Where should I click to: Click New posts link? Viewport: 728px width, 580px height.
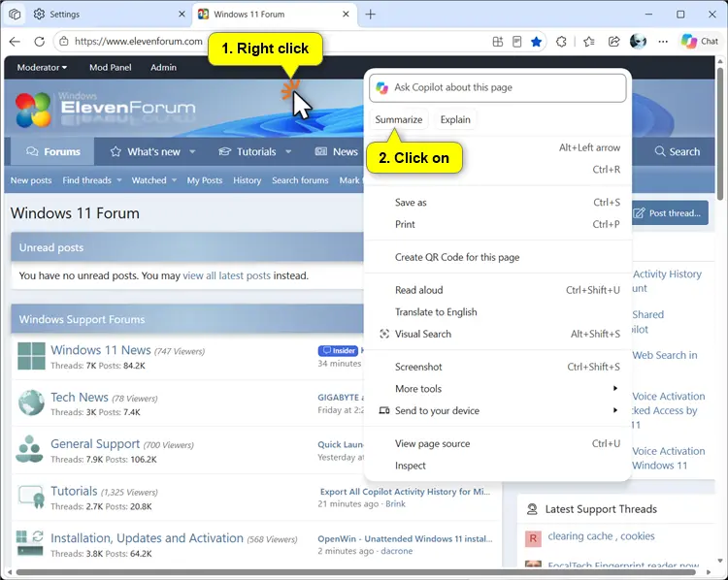click(x=31, y=180)
